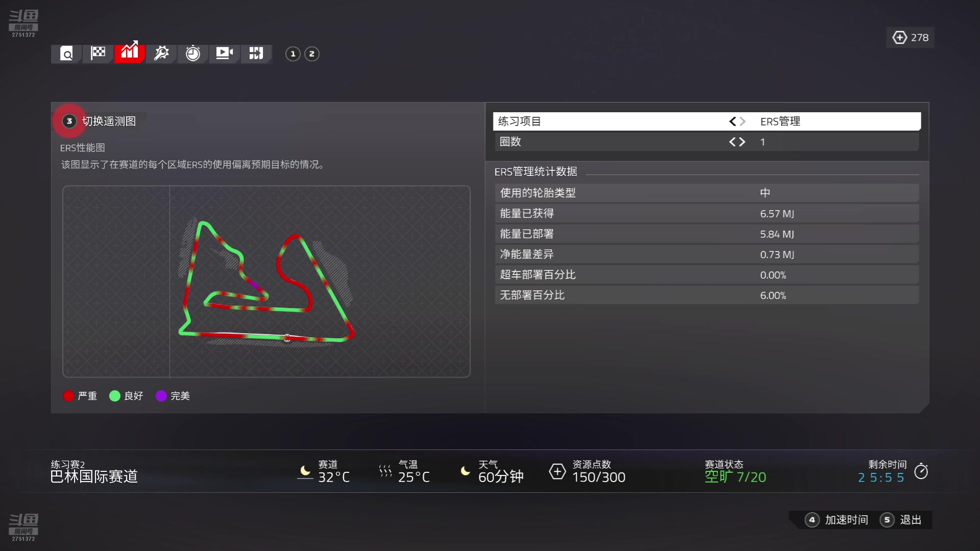This screenshot has height=551, width=980.
Task: Click the 150/300 resource points value
Action: coord(599,477)
